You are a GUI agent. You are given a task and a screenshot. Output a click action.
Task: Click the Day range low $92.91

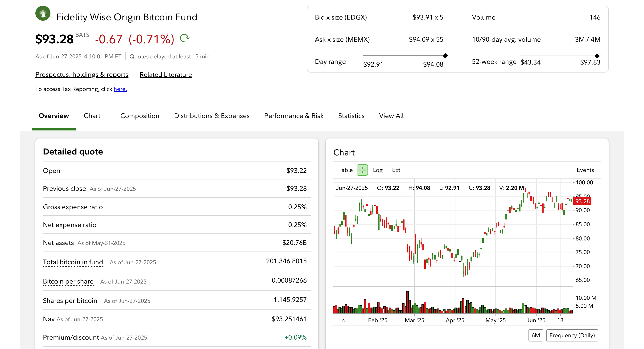pyautogui.click(x=373, y=64)
